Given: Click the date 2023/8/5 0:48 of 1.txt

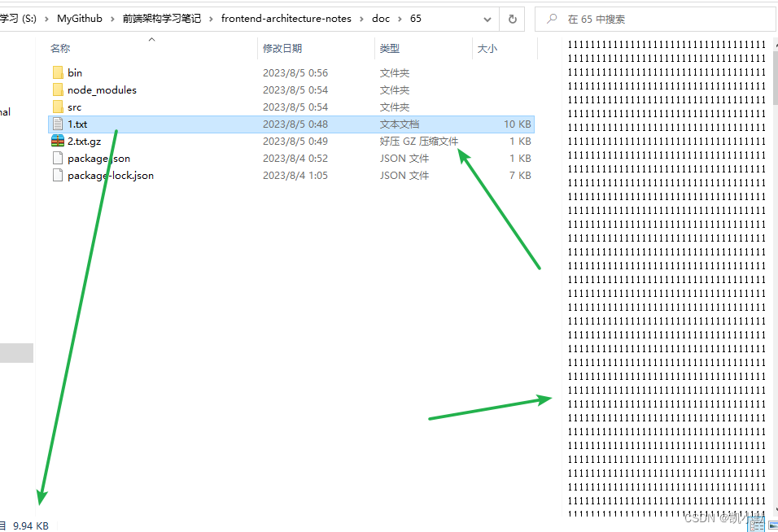Looking at the screenshot, I should [x=295, y=124].
